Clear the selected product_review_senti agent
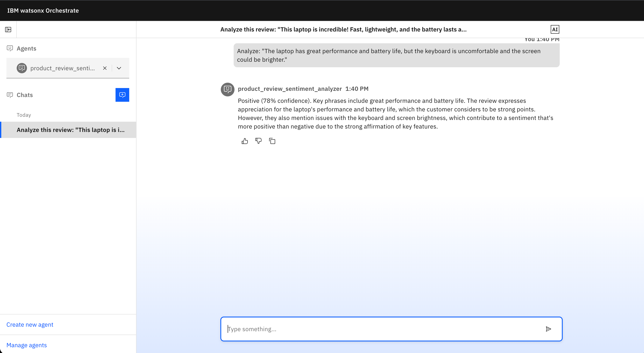 [x=105, y=68]
